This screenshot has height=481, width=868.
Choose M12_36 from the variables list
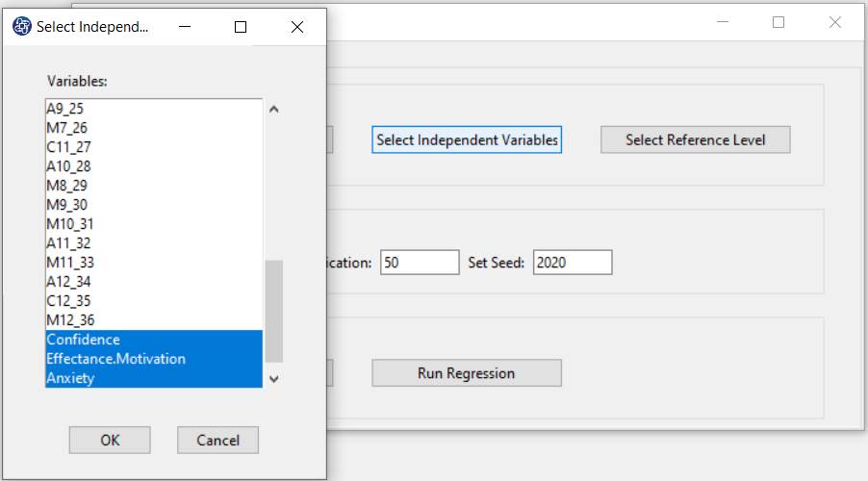click(154, 320)
